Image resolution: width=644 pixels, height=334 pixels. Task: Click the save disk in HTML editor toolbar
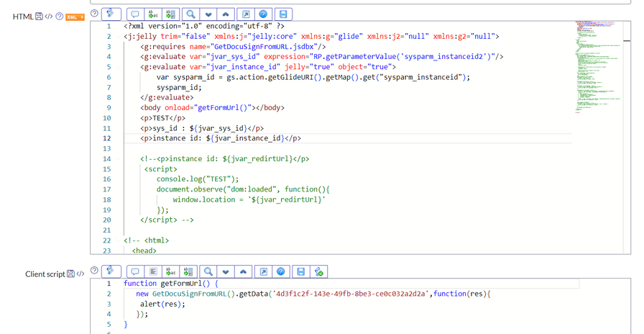coord(283,14)
